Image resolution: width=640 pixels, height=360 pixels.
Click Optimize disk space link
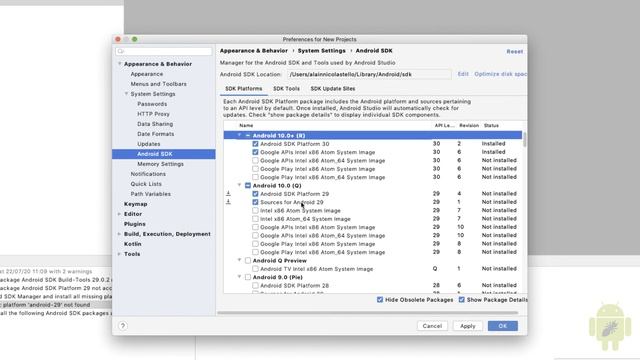click(x=501, y=74)
